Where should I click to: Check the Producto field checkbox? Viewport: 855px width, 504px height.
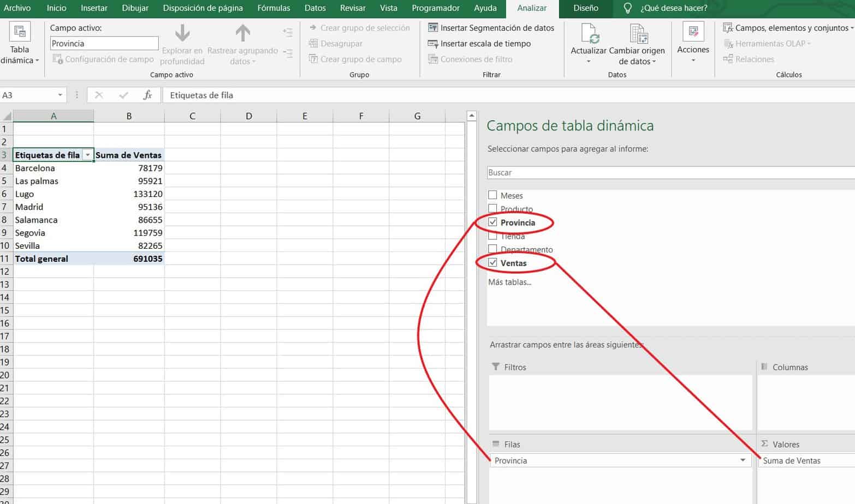(492, 208)
